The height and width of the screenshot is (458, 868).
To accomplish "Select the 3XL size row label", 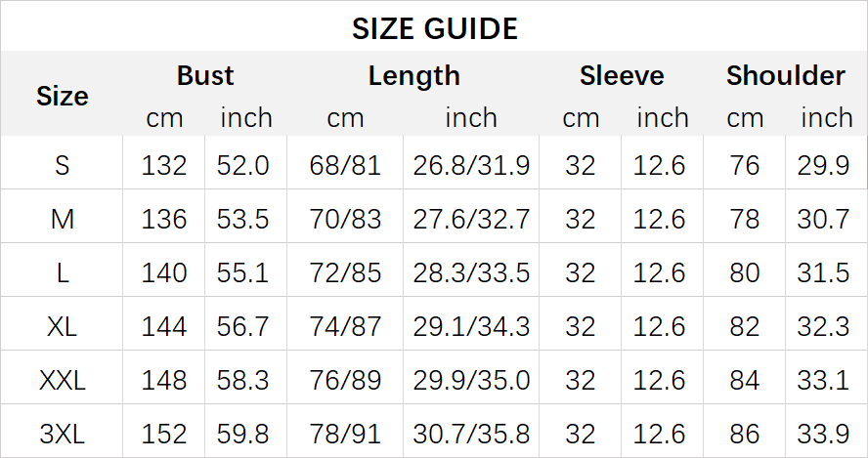I will [63, 432].
